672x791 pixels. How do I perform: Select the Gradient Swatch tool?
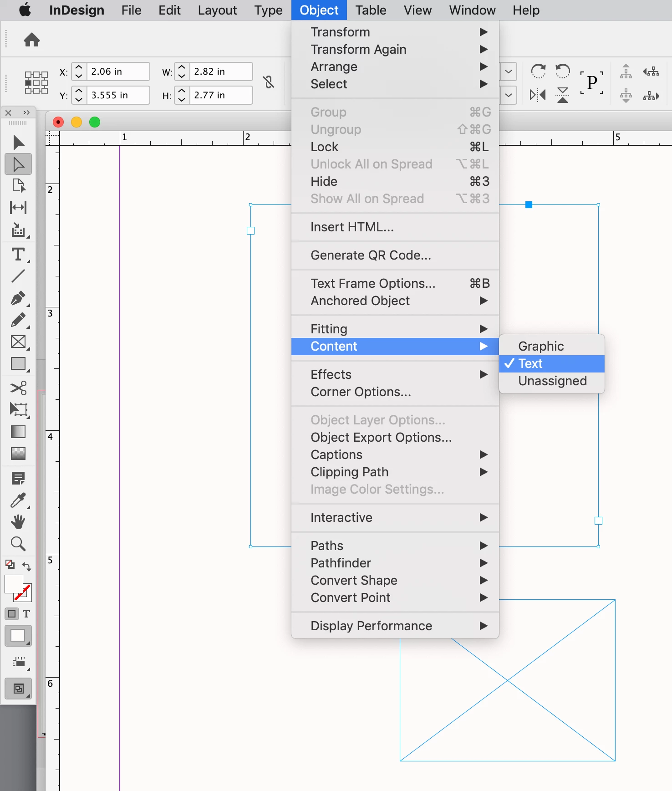[18, 431]
